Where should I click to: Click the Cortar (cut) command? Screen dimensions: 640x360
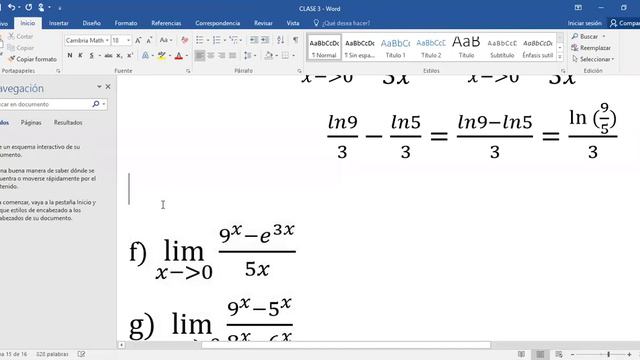tap(21, 36)
